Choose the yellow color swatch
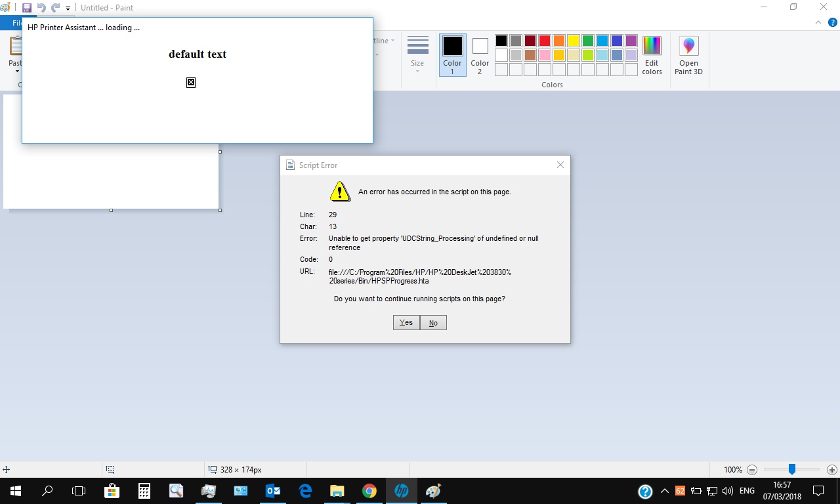Screen dimensions: 840x504 tap(574, 41)
